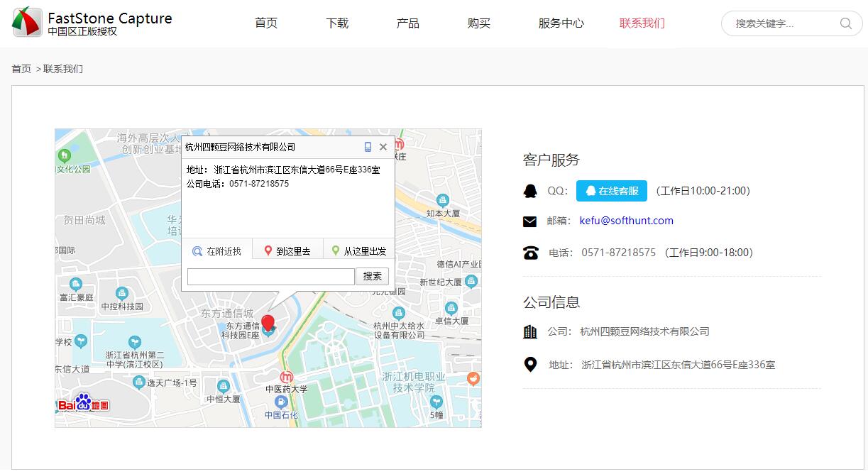868x474 pixels.
Task: Select the 购买 menu item
Action: coord(479,23)
